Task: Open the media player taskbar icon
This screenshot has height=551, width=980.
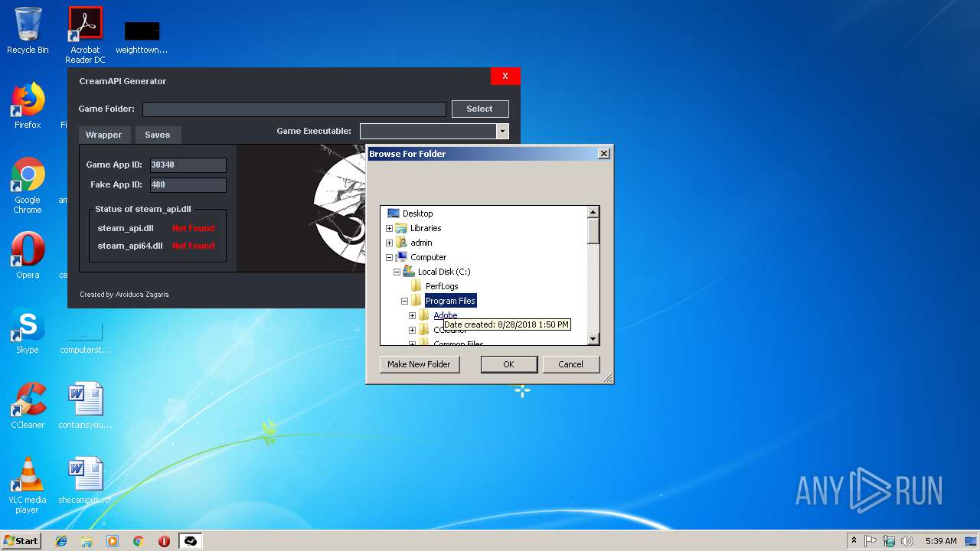Action: click(x=113, y=541)
